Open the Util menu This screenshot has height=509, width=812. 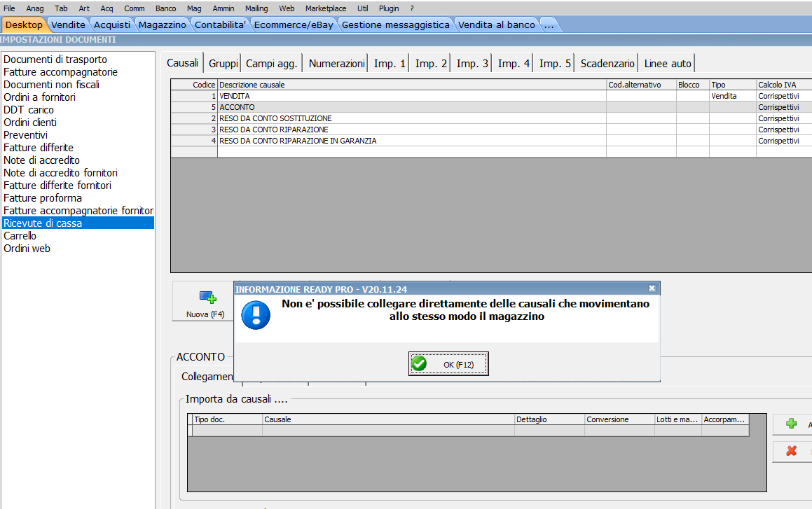click(x=362, y=8)
